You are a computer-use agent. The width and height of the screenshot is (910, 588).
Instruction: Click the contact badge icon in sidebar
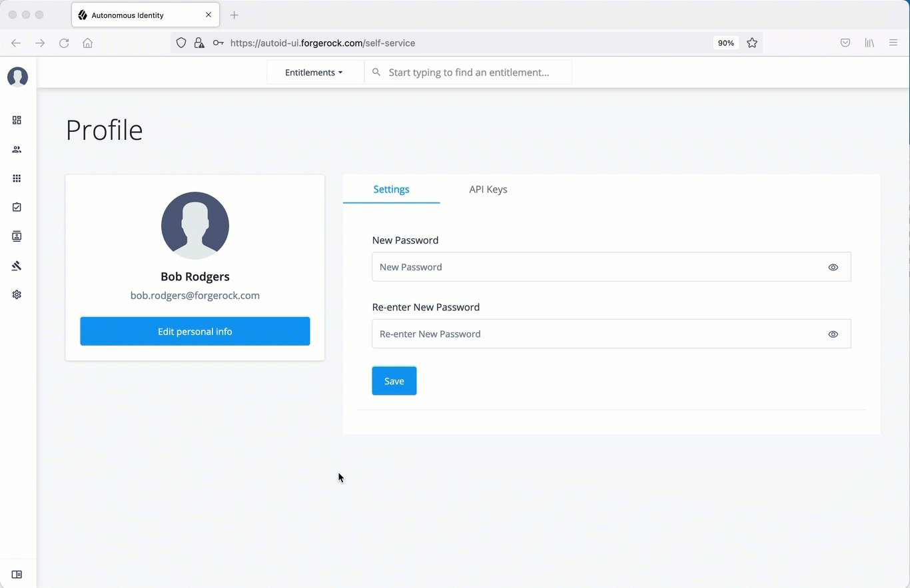point(17,236)
